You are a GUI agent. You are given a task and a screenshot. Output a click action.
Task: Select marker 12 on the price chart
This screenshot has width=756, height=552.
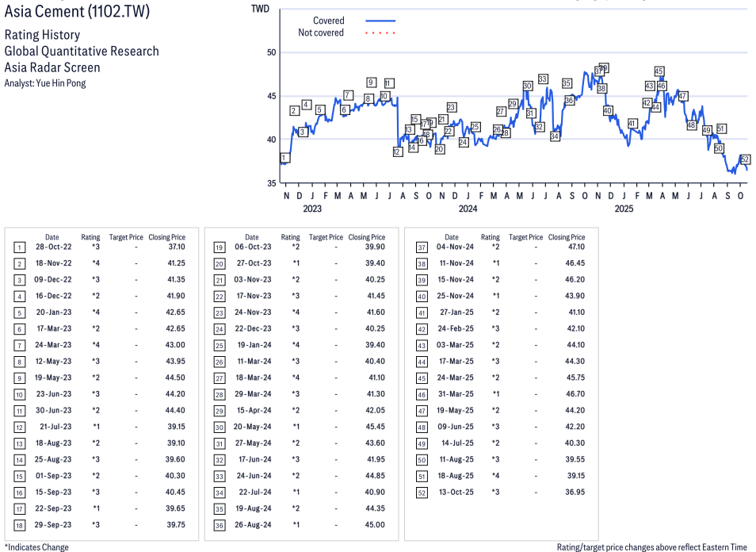[x=398, y=151]
